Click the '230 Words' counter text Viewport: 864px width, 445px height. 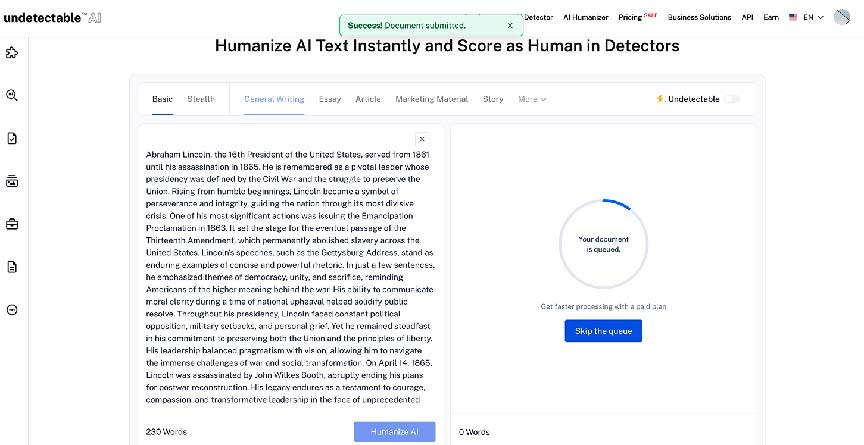click(x=166, y=432)
